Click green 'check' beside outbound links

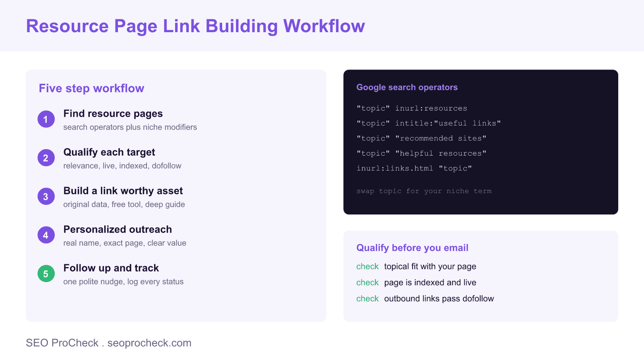coord(367,299)
